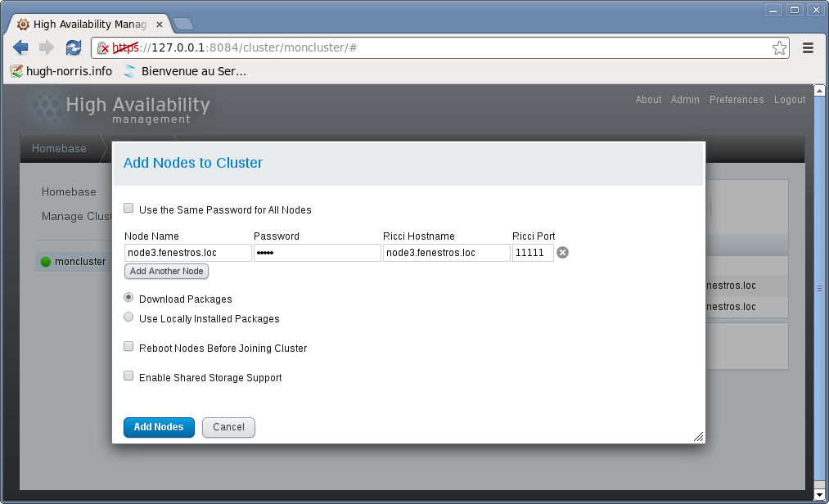Click the Add Nodes button
The height and width of the screenshot is (504, 829).
(x=159, y=427)
